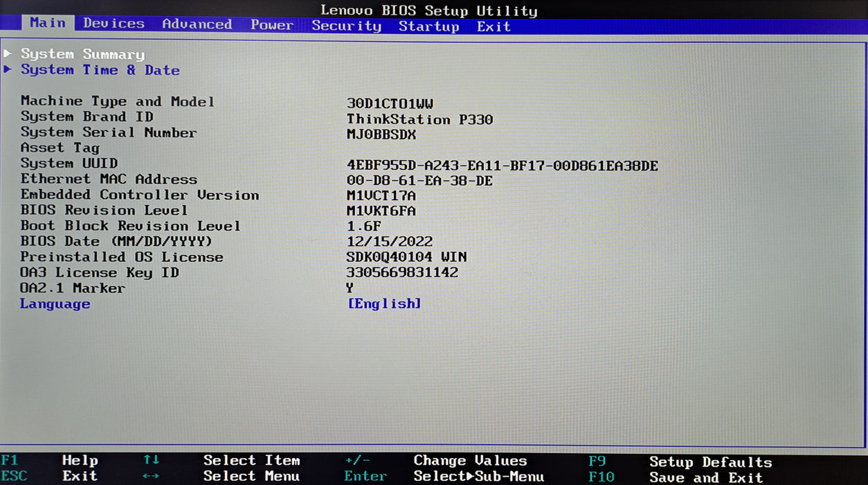Select the value 30D1CTO1WW
Viewport: 868px width, 485px height.
[390, 104]
